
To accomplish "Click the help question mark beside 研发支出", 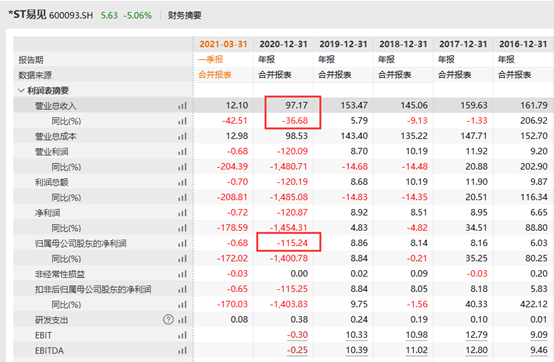I will tap(169, 320).
